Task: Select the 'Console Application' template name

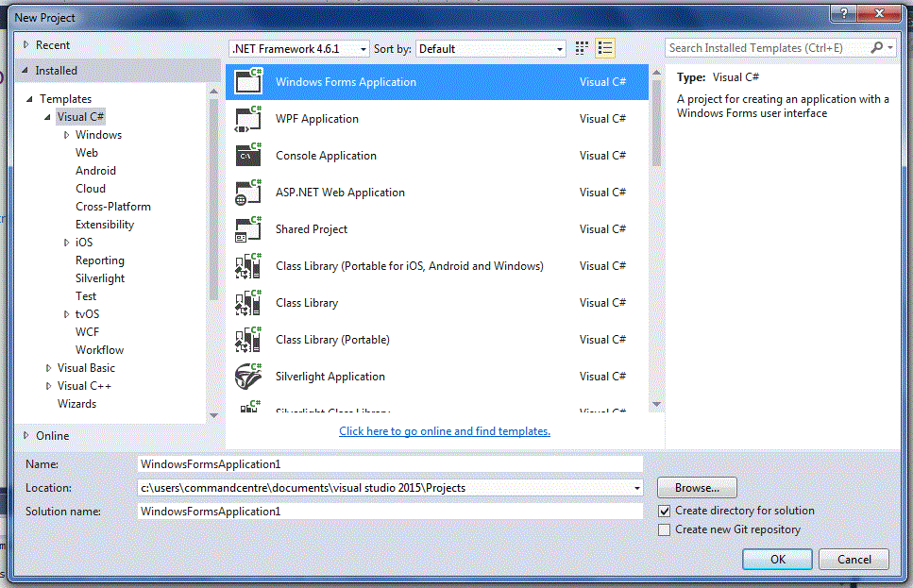Action: point(326,156)
